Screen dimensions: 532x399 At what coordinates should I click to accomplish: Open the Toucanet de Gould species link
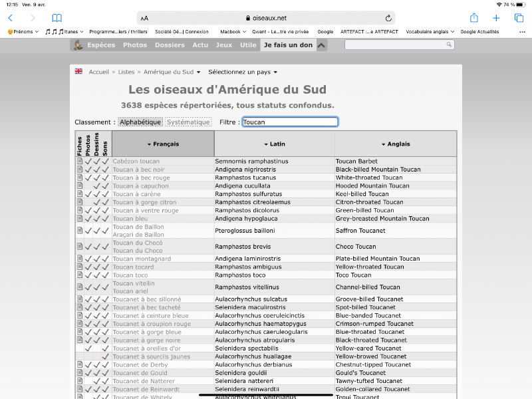(x=140, y=373)
